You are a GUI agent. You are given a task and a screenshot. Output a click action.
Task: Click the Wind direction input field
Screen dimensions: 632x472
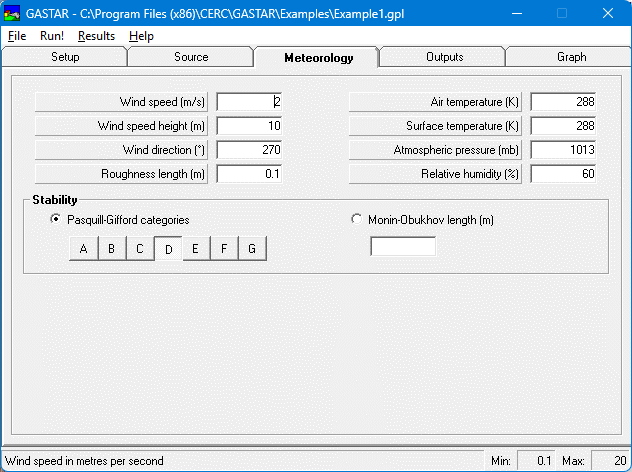click(250, 150)
